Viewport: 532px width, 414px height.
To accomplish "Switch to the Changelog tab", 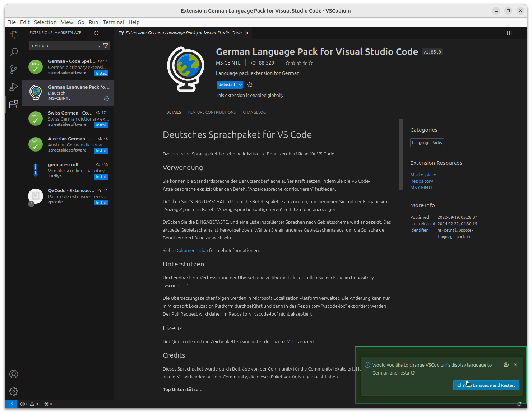I will [x=254, y=112].
